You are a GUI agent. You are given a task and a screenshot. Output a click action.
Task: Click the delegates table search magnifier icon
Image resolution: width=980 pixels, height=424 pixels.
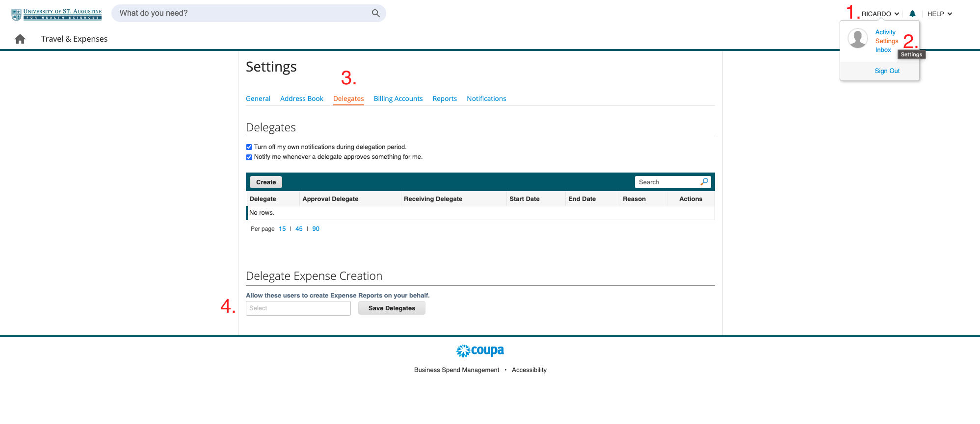coord(704,182)
